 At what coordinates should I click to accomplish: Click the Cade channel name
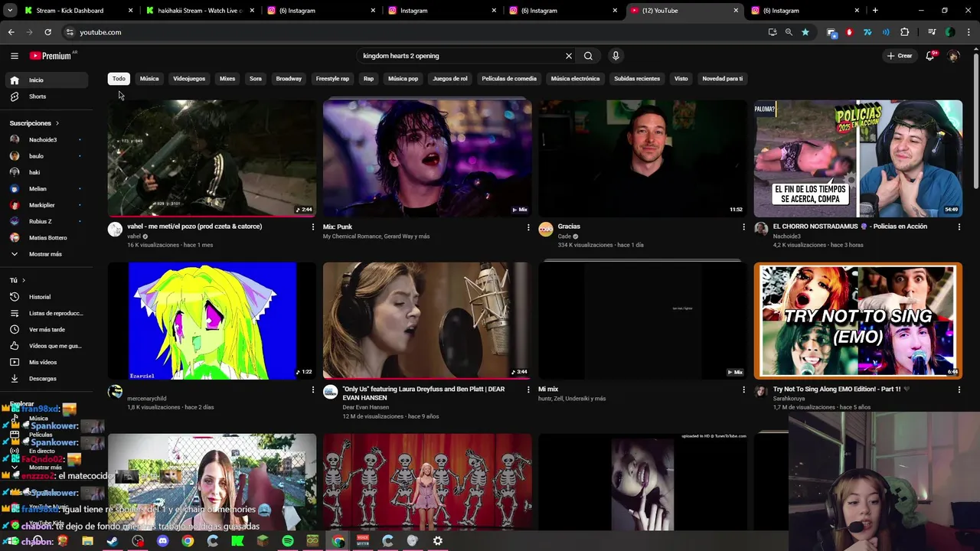point(564,236)
